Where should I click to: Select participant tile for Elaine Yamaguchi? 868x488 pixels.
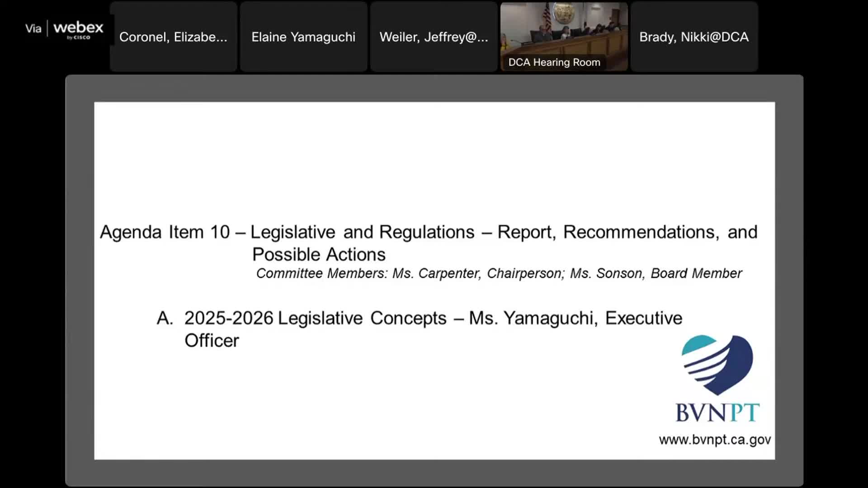(303, 36)
